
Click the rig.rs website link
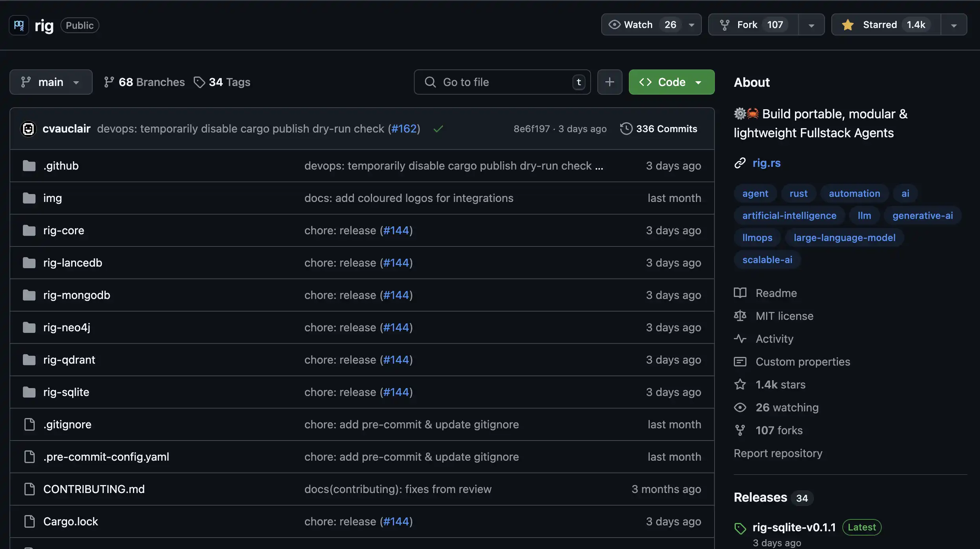pyautogui.click(x=766, y=163)
